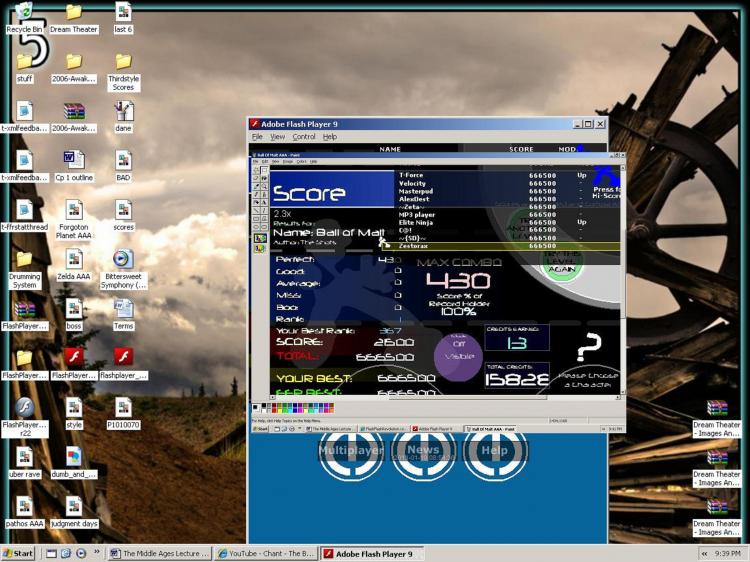Screen dimensions: 750x562
Task: Open the Drumming System folder
Action: pyautogui.click(x=24, y=270)
